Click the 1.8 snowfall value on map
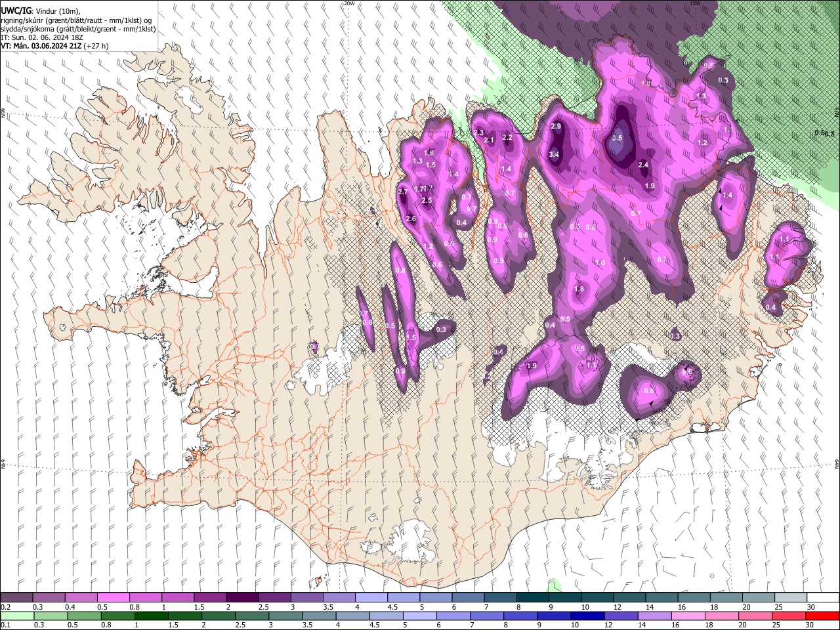840x630 pixels. (579, 289)
